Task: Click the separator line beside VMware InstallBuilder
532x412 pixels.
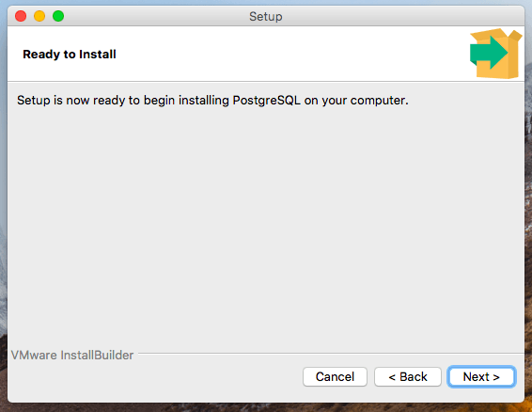Action: (x=331, y=354)
